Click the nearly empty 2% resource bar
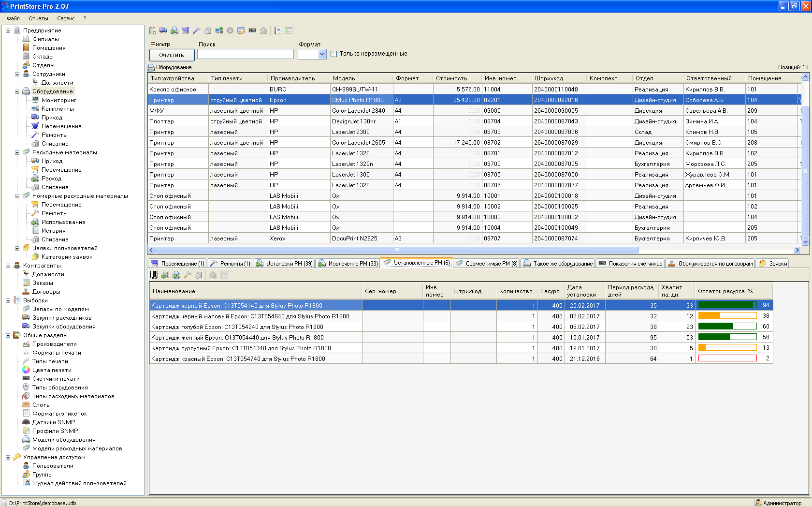Viewport: 812px width, 507px height. click(727, 358)
